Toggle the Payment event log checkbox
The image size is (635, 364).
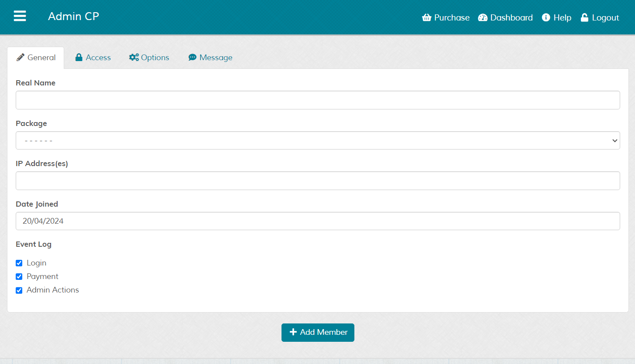point(19,277)
